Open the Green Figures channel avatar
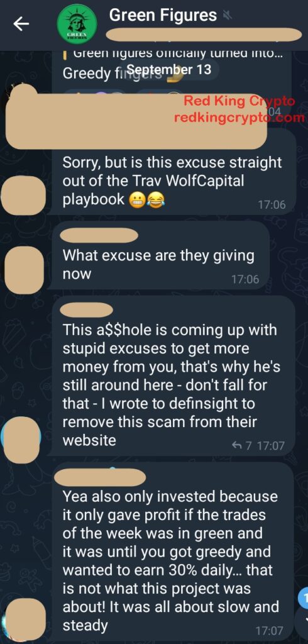 [x=77, y=25]
